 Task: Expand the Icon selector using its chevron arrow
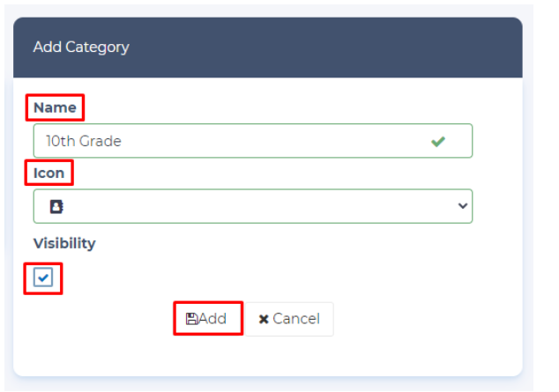click(463, 206)
